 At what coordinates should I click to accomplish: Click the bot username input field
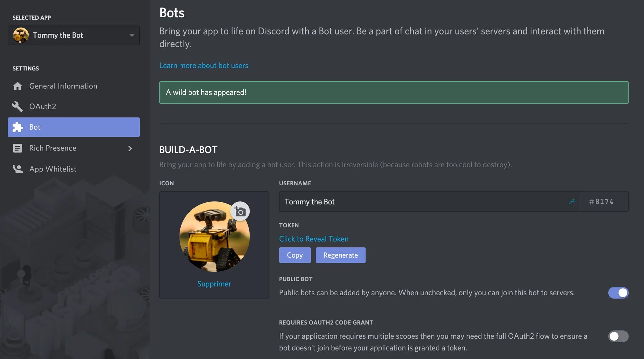[x=419, y=202]
